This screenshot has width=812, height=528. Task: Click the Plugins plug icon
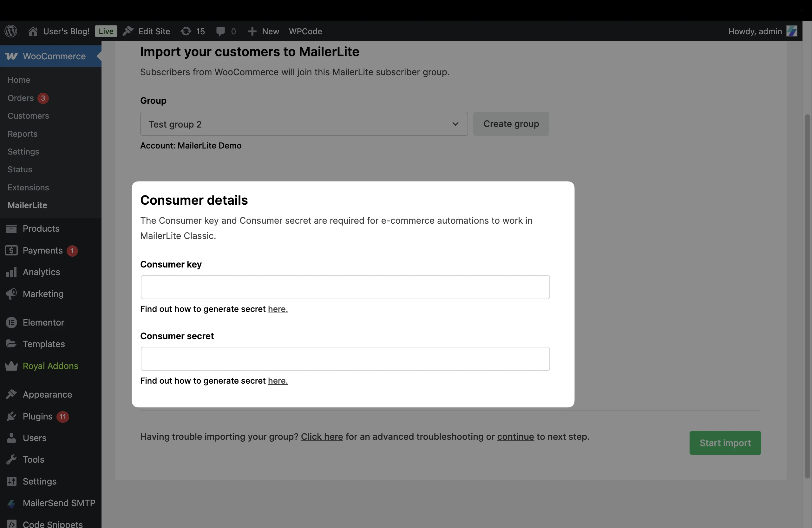click(x=11, y=416)
